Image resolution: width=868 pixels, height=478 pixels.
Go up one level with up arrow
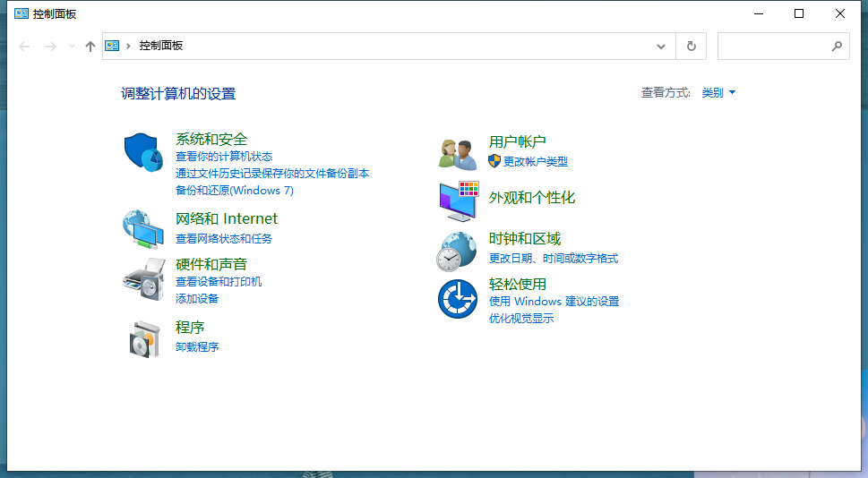[x=90, y=47]
